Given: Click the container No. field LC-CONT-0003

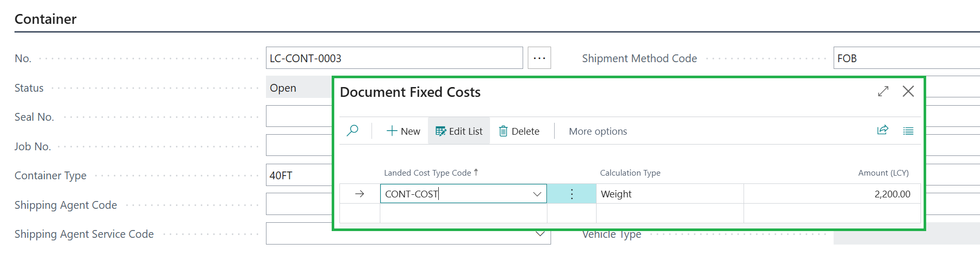Looking at the screenshot, I should (x=394, y=58).
